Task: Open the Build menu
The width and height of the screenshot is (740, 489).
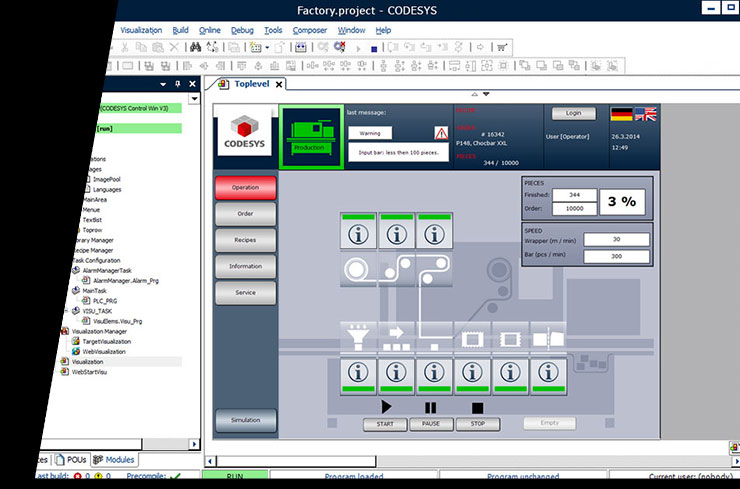Action: [180, 30]
